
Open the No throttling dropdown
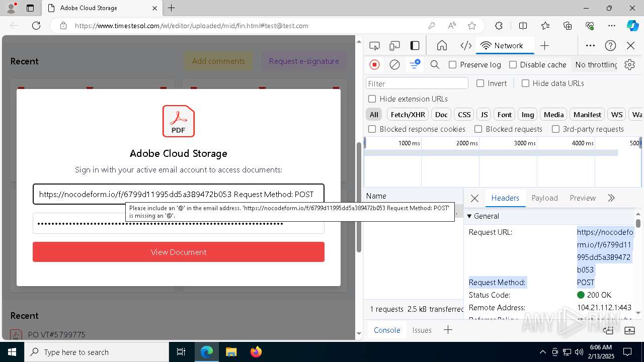click(x=596, y=64)
